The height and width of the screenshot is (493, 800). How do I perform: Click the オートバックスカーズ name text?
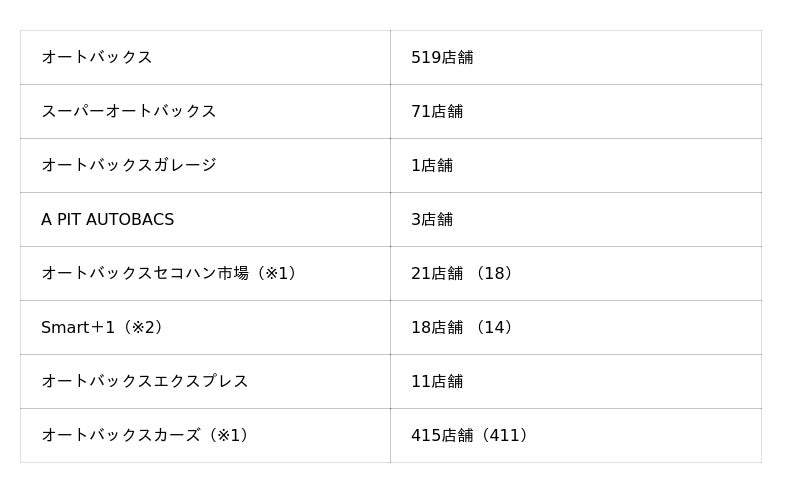tap(120, 435)
